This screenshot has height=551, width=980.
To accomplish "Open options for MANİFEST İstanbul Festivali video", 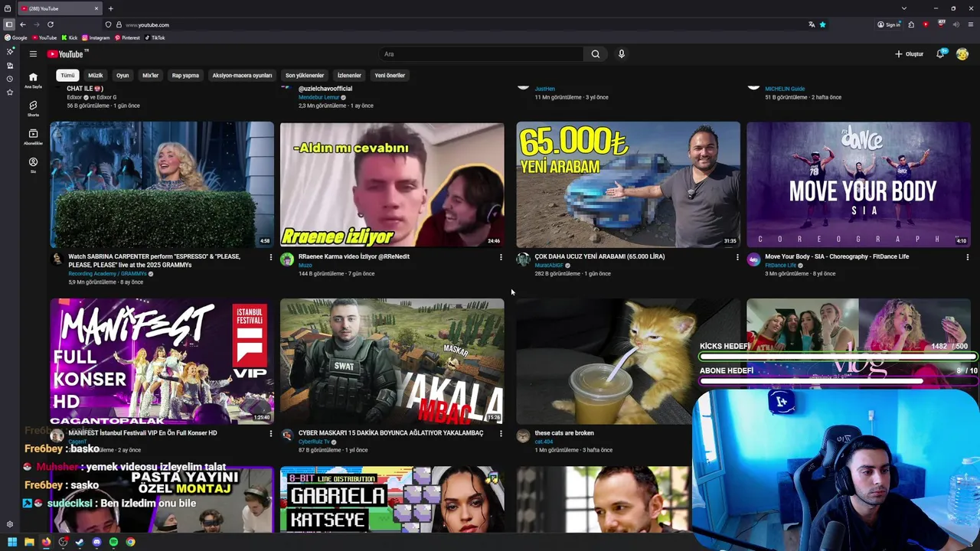I will [x=270, y=433].
